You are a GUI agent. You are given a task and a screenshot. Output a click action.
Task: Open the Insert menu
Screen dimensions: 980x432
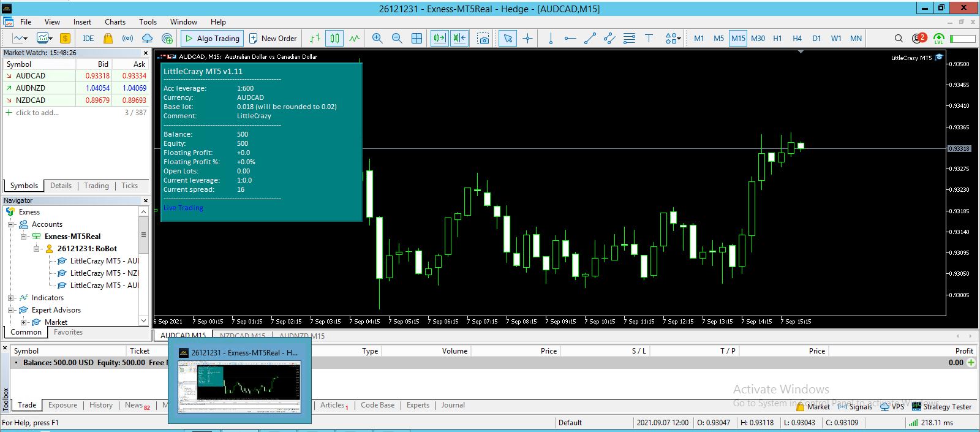(82, 21)
